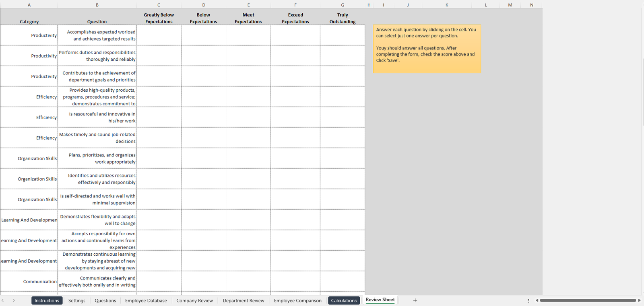Open the Instructions sheet tab
Screen dimensions: 644x306
coord(47,301)
